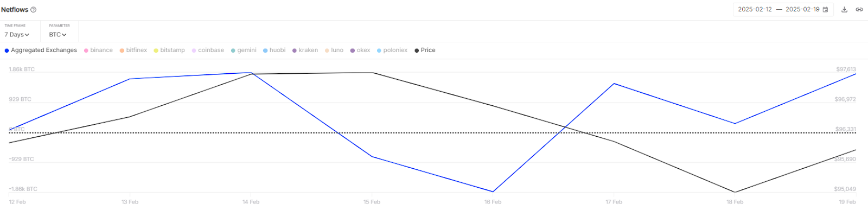Click the okex legend item

tap(360, 50)
